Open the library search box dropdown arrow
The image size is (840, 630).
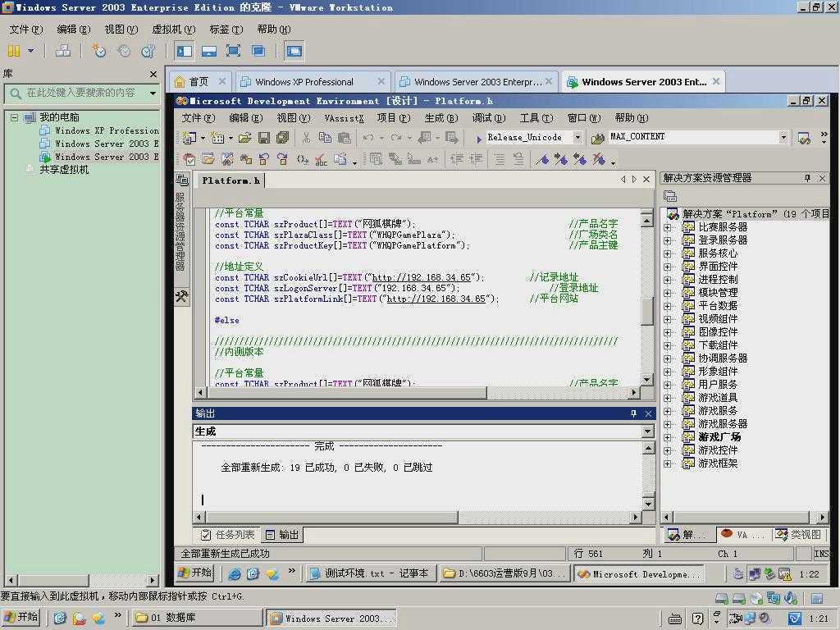[153, 94]
